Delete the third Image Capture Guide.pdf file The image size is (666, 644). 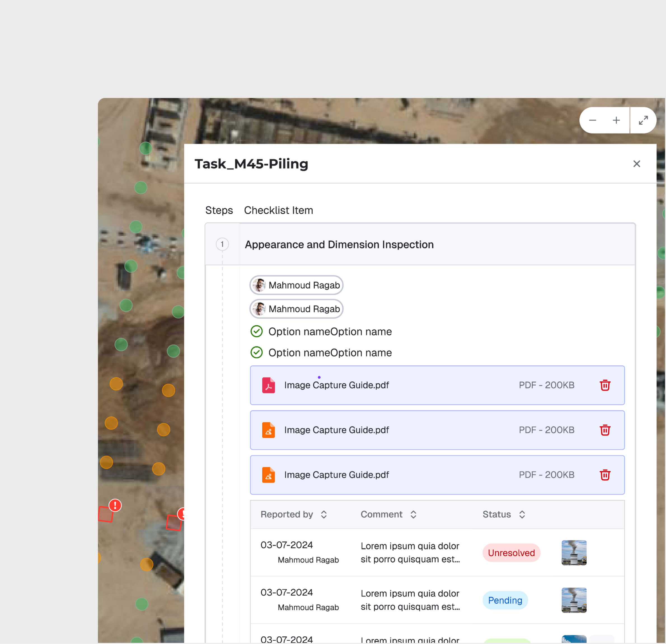tap(605, 475)
